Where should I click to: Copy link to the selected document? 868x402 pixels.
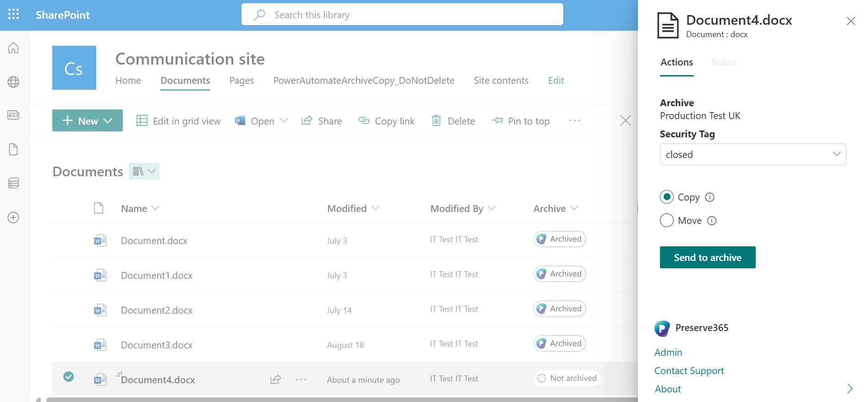tap(386, 121)
